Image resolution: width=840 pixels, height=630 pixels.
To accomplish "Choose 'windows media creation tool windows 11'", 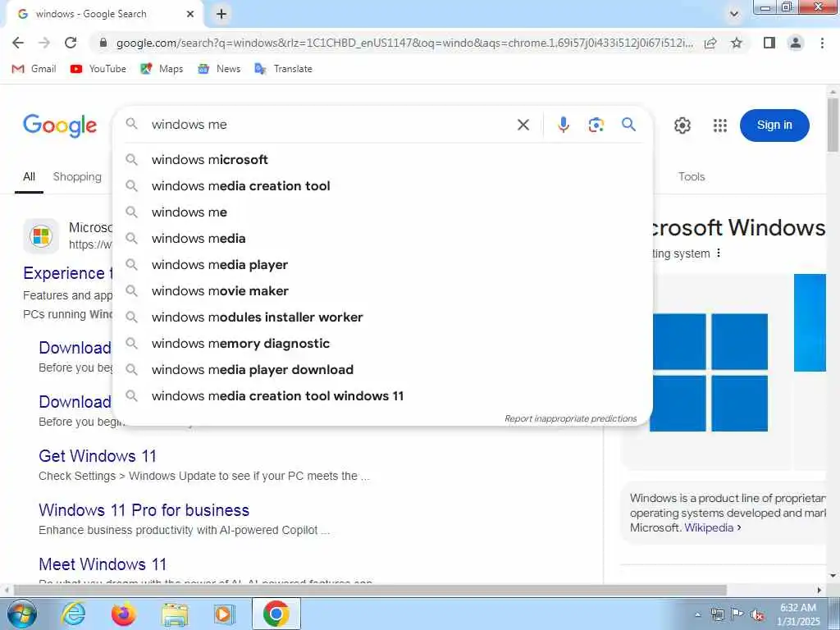I will pos(383,396).
